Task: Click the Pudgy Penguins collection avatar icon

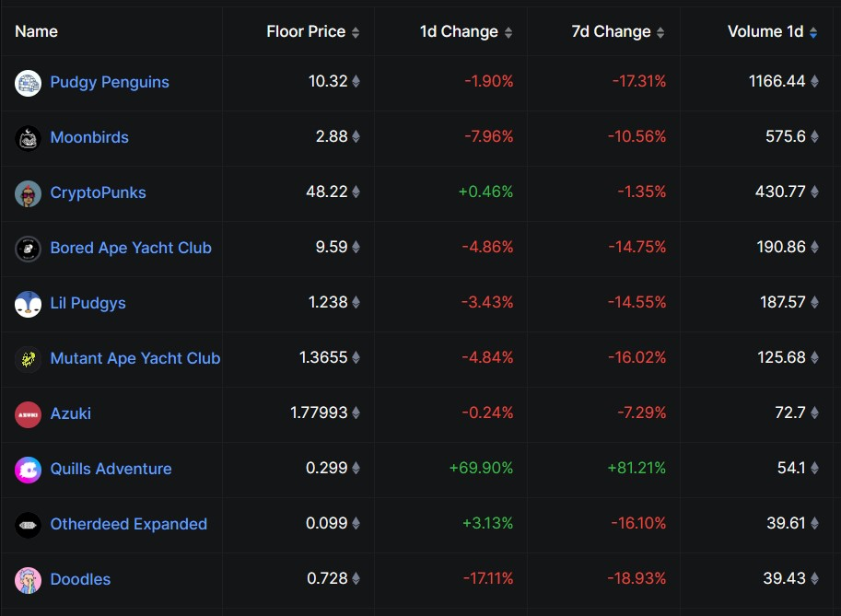Action: click(28, 82)
